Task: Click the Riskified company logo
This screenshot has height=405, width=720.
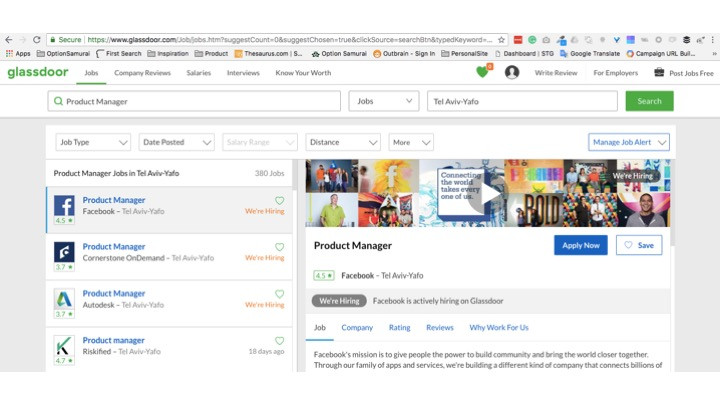Action: tap(64, 346)
